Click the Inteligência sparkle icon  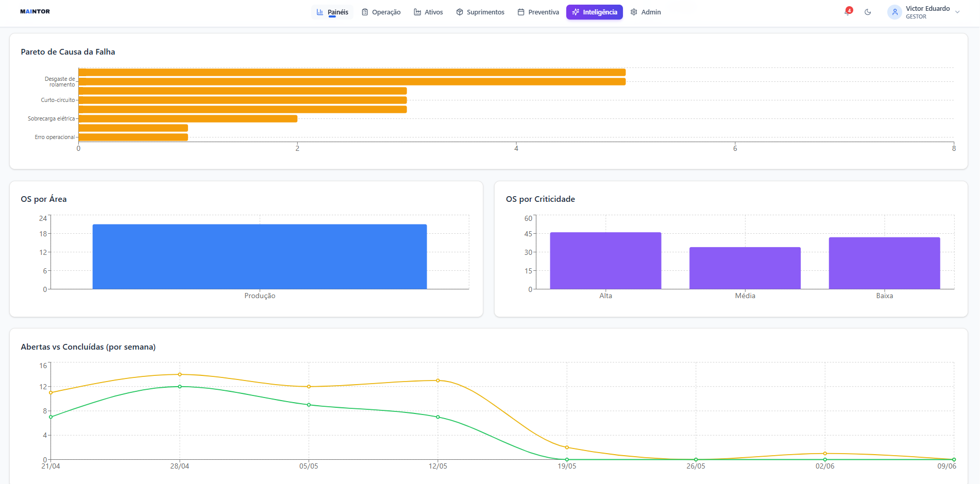click(576, 12)
